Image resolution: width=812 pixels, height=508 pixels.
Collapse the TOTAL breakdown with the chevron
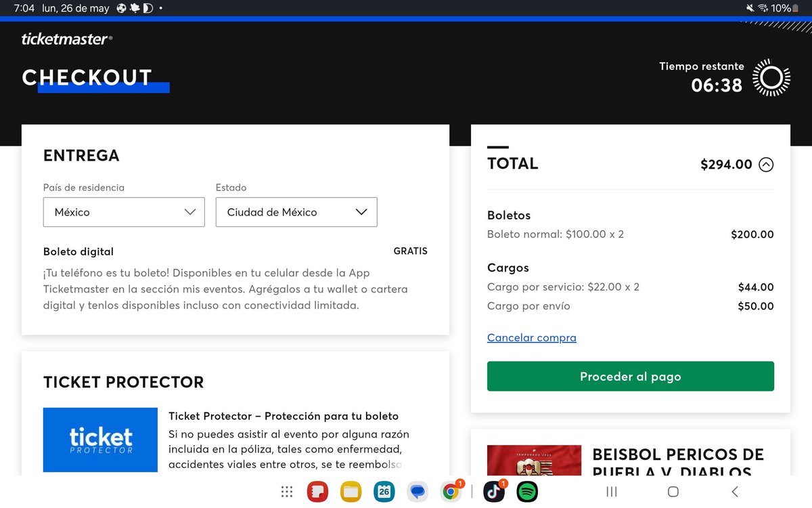point(766,164)
